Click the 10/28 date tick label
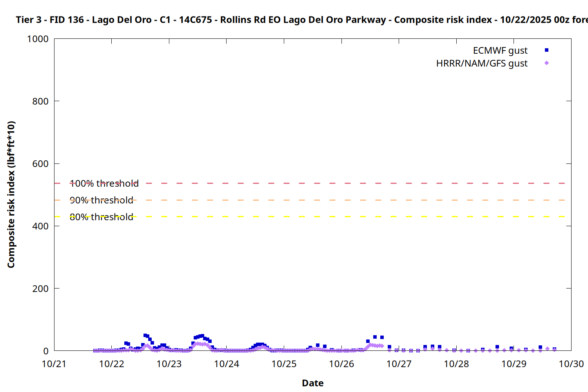 [456, 364]
